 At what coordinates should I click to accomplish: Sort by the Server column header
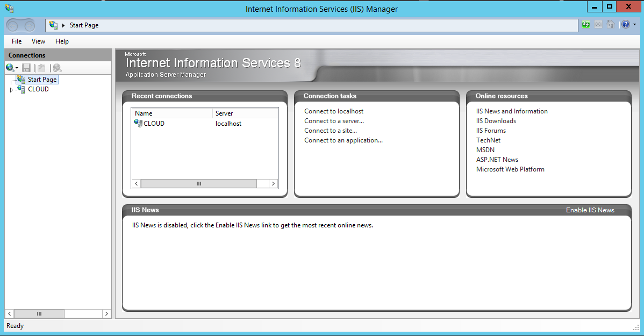(245, 113)
